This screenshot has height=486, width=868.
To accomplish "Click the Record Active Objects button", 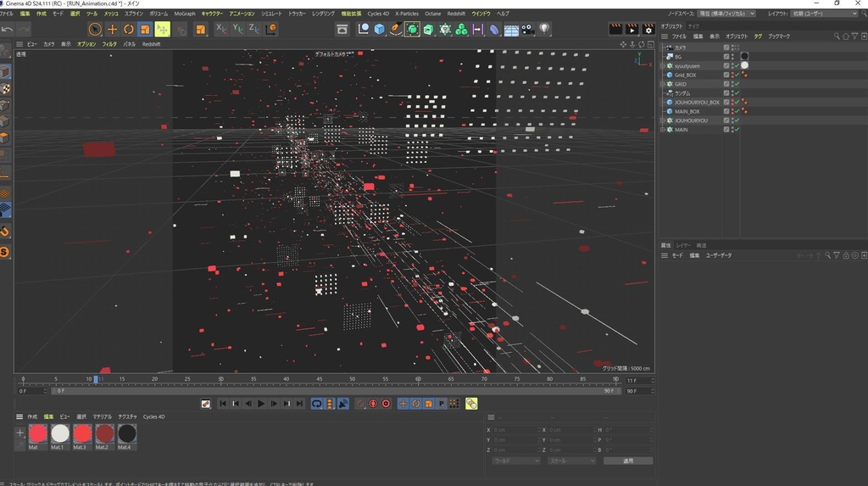I will [x=360, y=404].
